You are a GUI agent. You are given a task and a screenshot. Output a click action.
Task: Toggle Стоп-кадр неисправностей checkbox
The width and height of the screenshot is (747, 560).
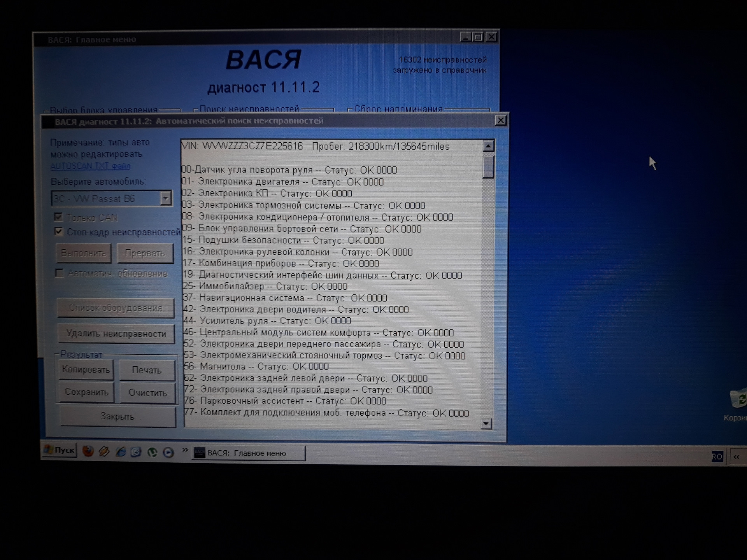point(58,232)
